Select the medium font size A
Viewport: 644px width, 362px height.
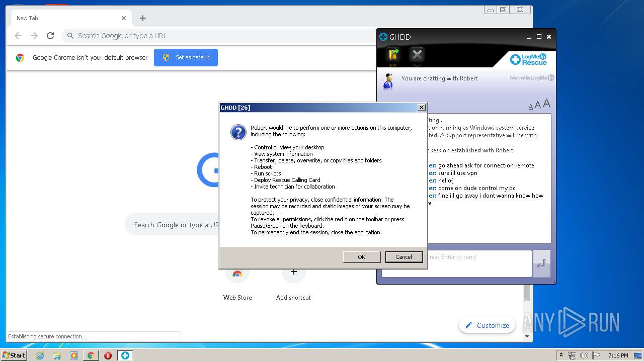[x=537, y=105]
